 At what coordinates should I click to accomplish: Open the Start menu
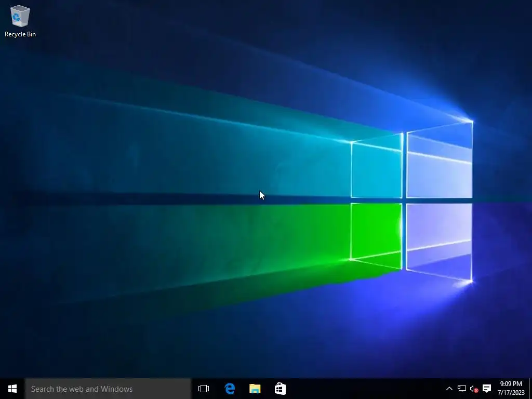(12, 389)
